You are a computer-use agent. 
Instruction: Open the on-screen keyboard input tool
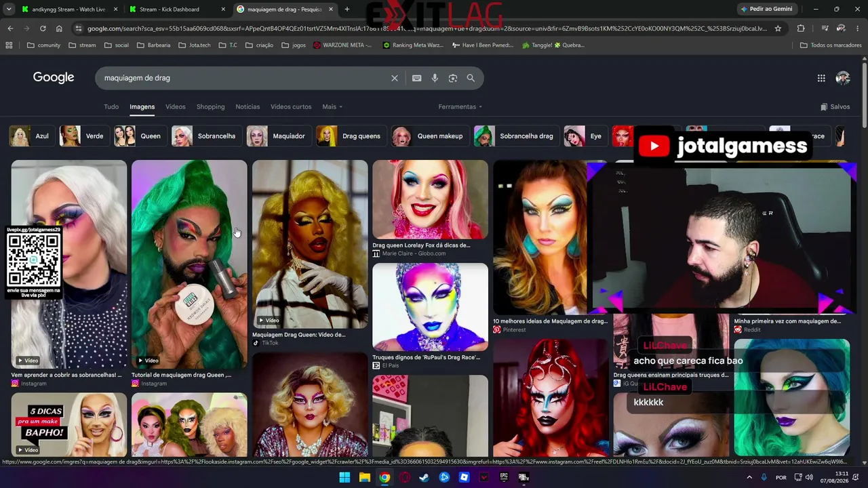[x=417, y=78]
